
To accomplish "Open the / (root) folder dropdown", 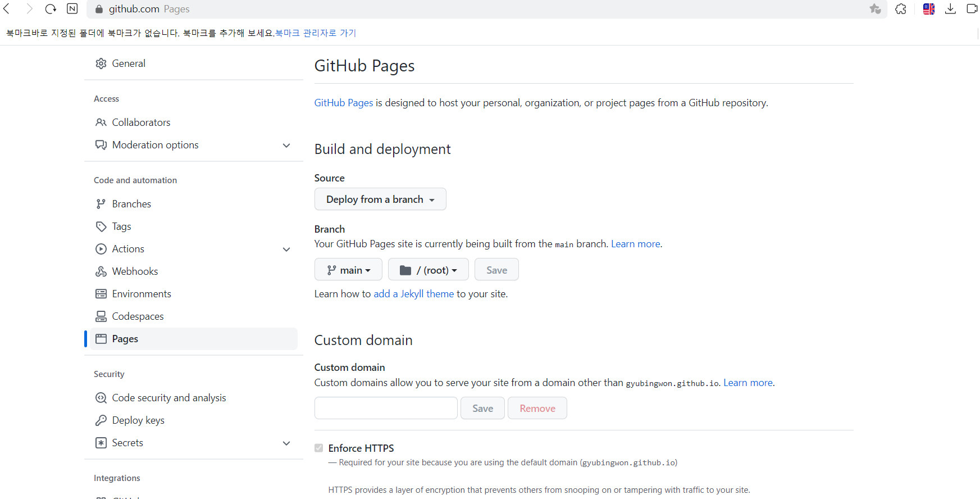I will pos(429,270).
